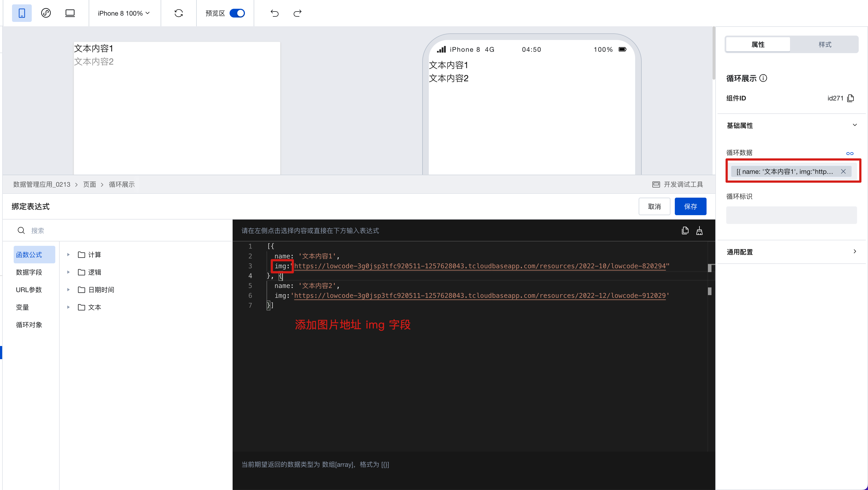Click the 取消 button

[654, 206]
